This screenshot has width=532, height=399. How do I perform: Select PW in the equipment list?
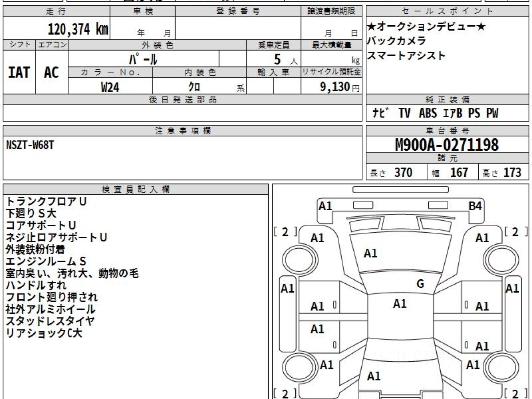coord(492,113)
